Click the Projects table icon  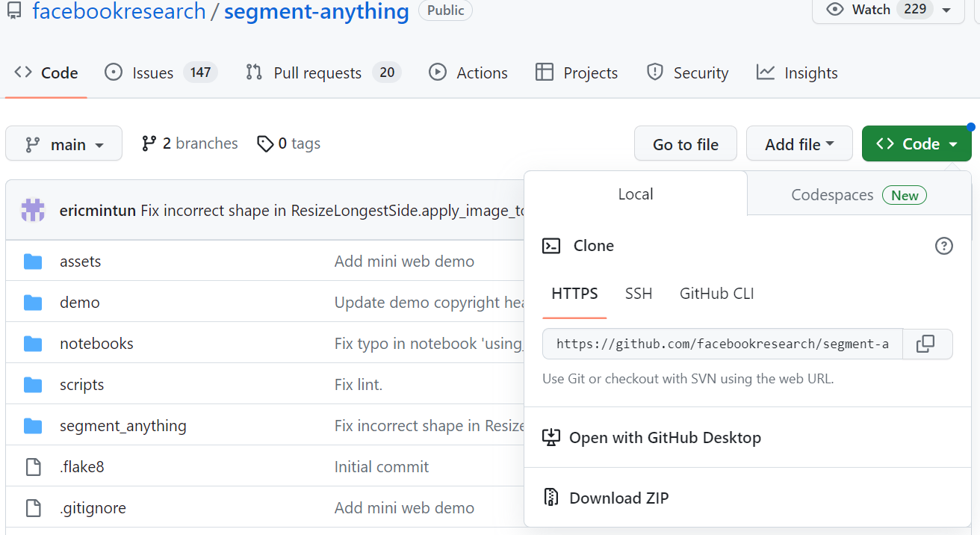(545, 72)
